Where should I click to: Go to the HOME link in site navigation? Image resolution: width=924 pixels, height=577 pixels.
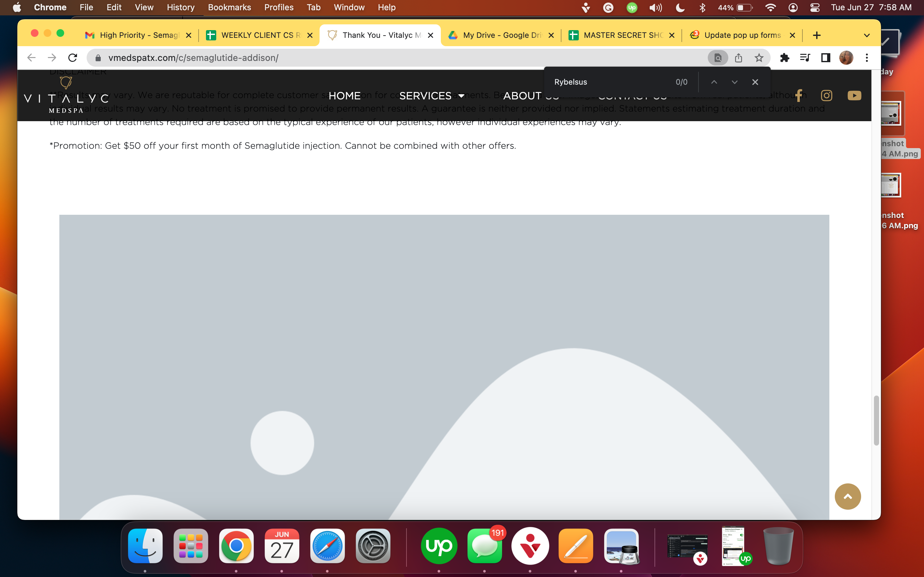(x=344, y=96)
